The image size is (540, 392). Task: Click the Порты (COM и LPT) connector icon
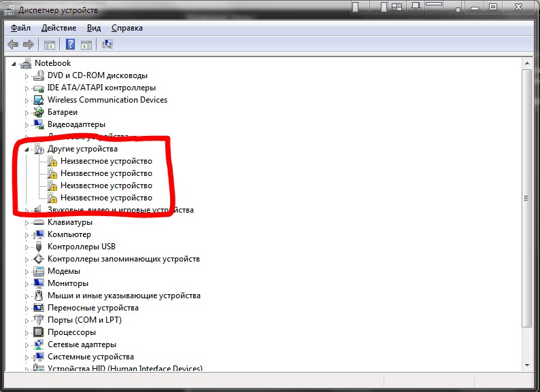39,320
